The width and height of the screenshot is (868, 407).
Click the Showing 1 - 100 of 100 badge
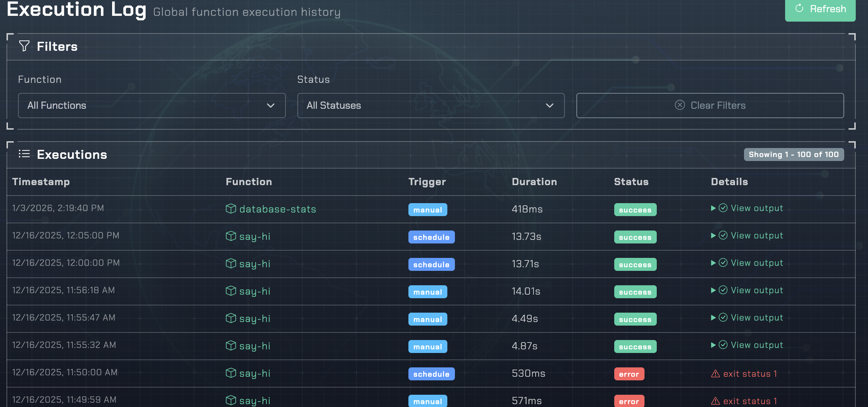click(793, 154)
